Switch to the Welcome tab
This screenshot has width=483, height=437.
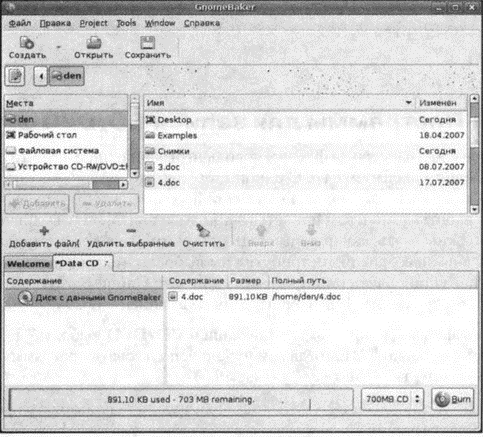click(x=29, y=264)
